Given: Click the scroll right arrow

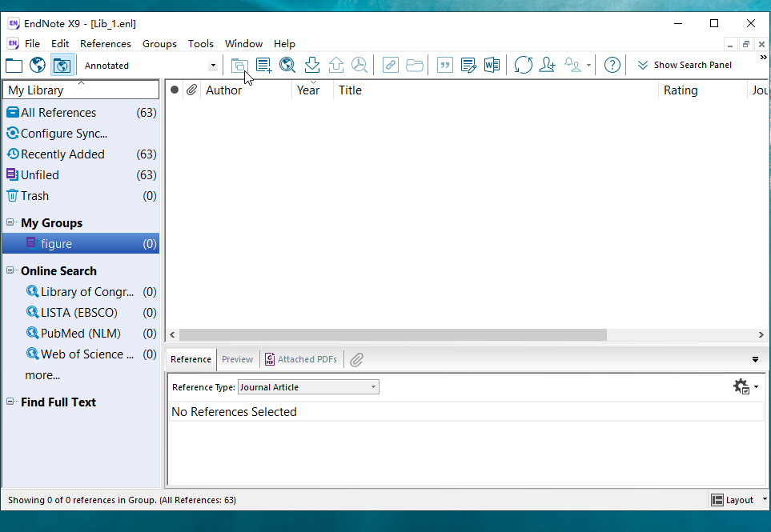Looking at the screenshot, I should (x=761, y=334).
